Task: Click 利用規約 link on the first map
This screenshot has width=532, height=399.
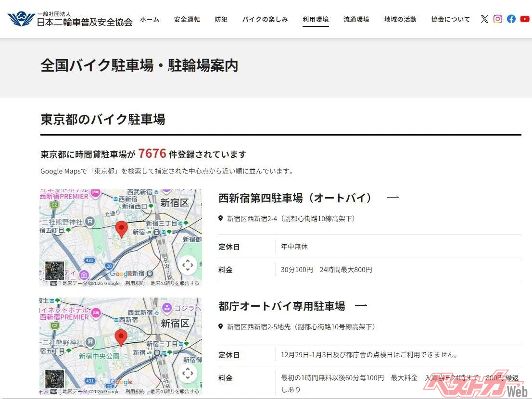Action: coord(135,284)
